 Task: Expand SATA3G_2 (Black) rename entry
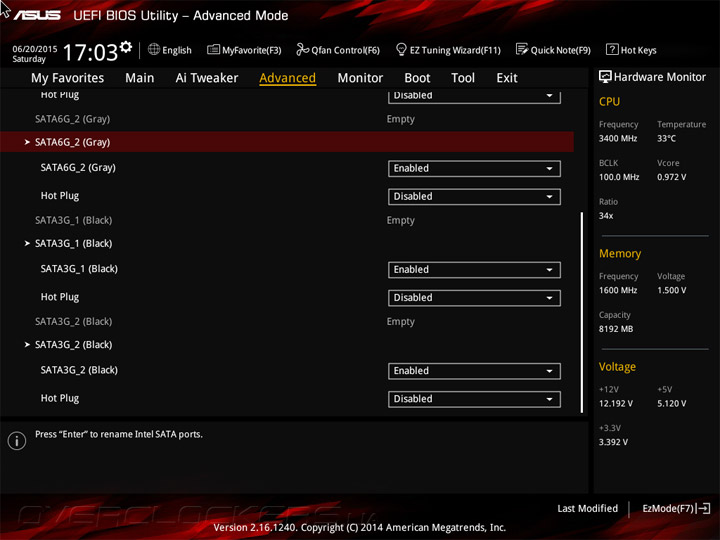pyautogui.click(x=73, y=344)
